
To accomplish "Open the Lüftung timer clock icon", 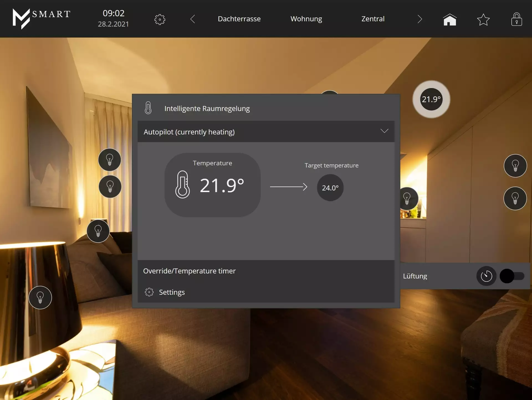I will (x=486, y=276).
